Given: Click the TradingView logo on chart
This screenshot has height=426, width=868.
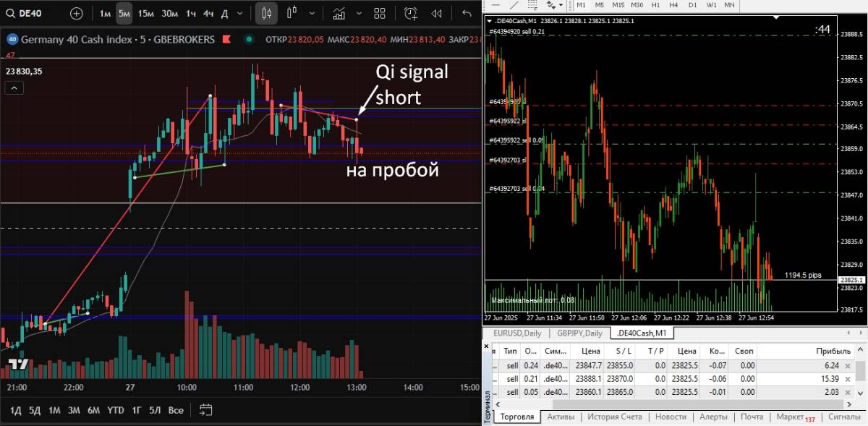Looking at the screenshot, I should pyautogui.click(x=18, y=363).
